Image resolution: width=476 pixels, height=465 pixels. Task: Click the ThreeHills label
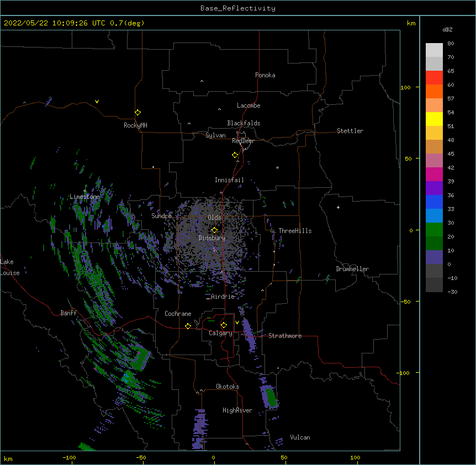295,231
